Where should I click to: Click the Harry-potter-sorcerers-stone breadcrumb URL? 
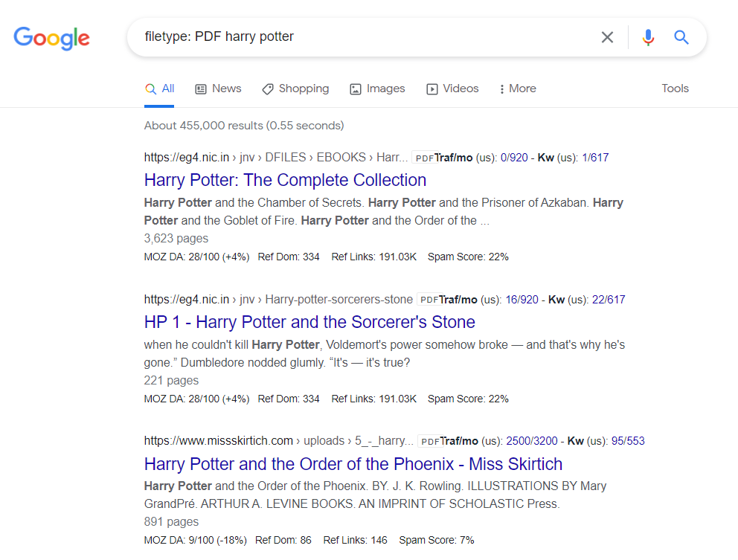[x=278, y=299]
